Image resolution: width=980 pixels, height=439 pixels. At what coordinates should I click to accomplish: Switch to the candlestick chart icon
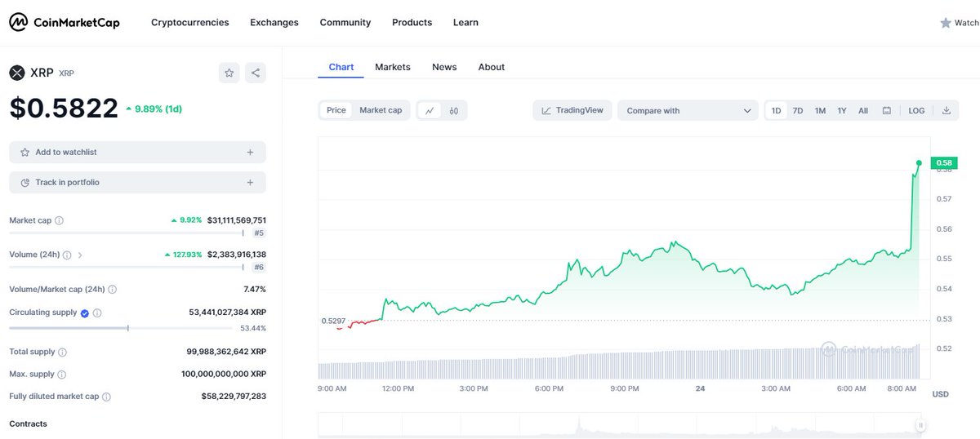tap(454, 110)
